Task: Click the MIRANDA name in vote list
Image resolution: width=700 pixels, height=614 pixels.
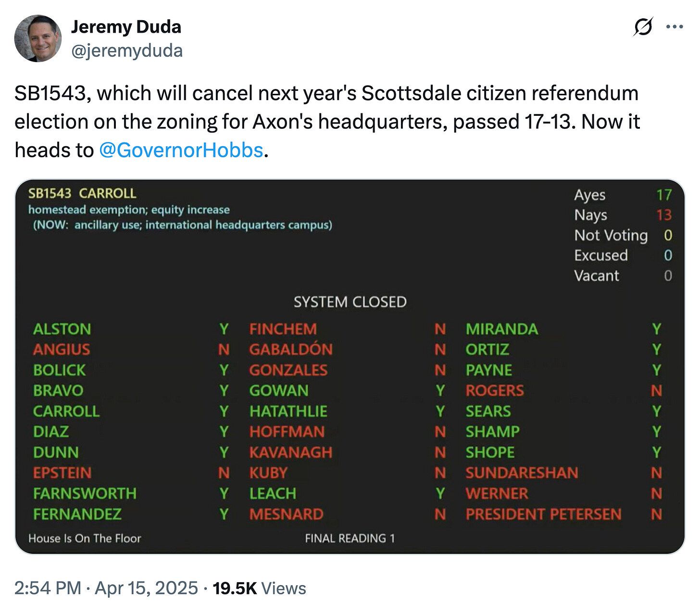Action: [x=502, y=329]
